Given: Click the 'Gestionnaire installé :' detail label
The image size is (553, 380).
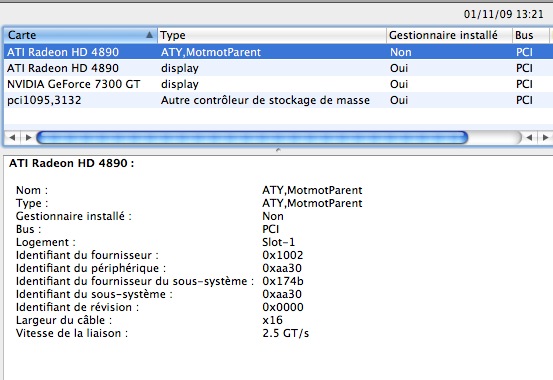Looking at the screenshot, I should coord(74,216).
